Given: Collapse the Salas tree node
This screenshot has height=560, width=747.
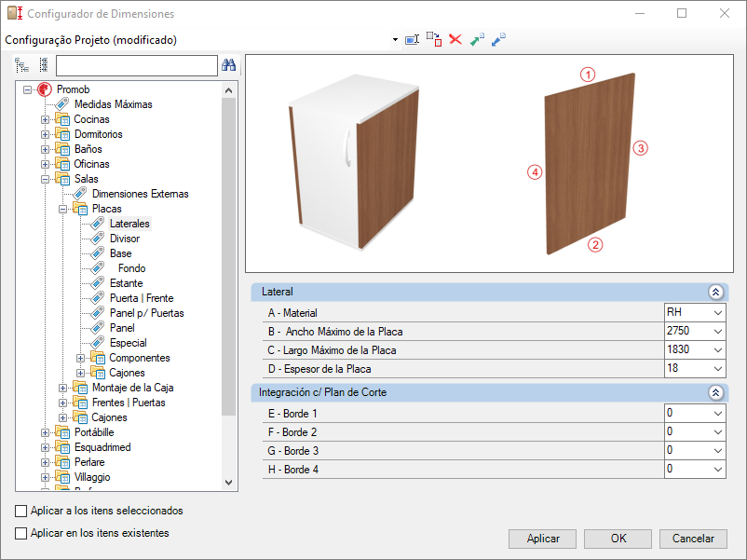Looking at the screenshot, I should click(45, 179).
